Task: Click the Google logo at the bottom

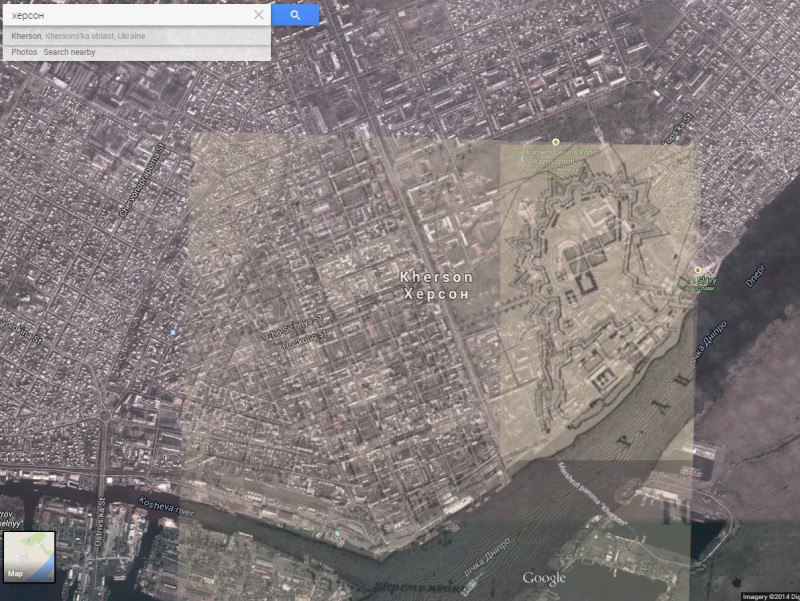Action: coord(544,578)
